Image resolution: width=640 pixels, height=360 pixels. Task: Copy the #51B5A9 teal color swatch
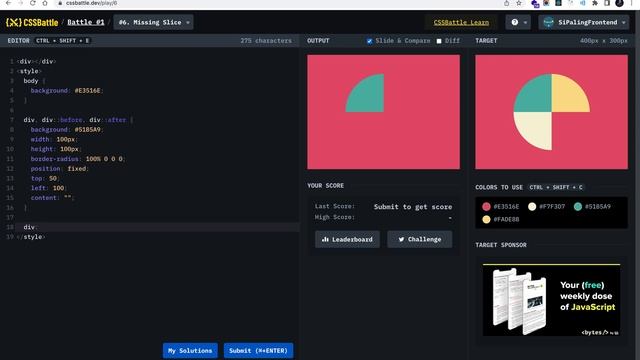[x=578, y=207]
